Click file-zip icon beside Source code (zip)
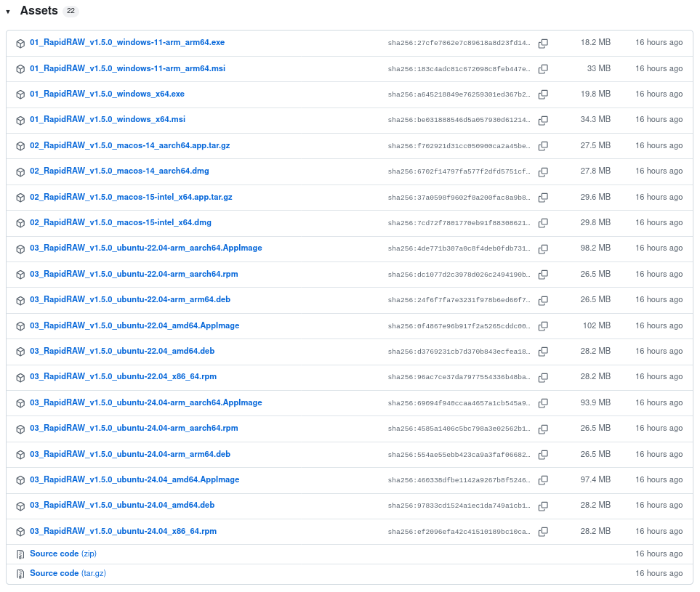 pyautogui.click(x=20, y=554)
